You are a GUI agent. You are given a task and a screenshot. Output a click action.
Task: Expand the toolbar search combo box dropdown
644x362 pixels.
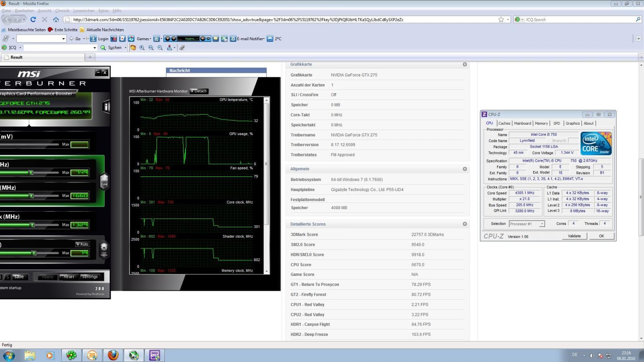(64, 39)
